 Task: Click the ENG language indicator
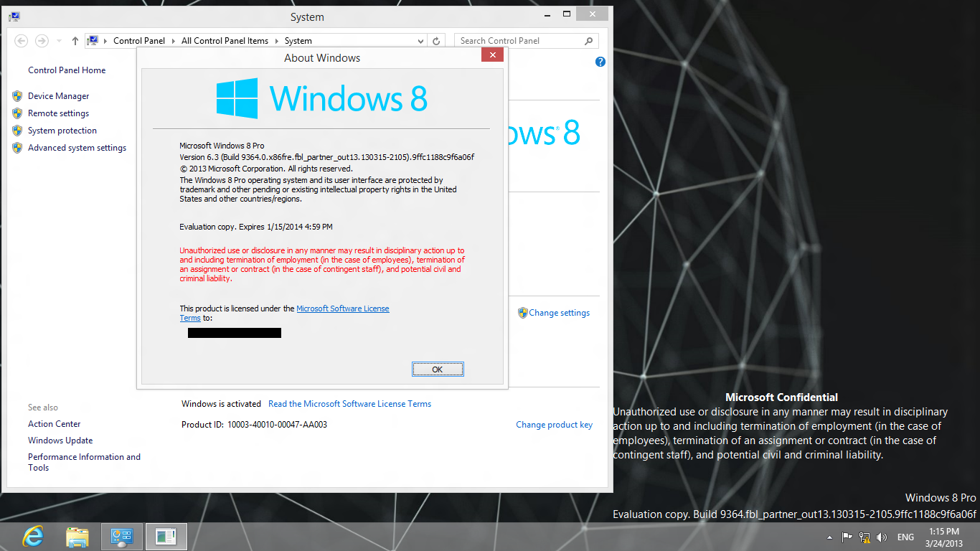905,537
